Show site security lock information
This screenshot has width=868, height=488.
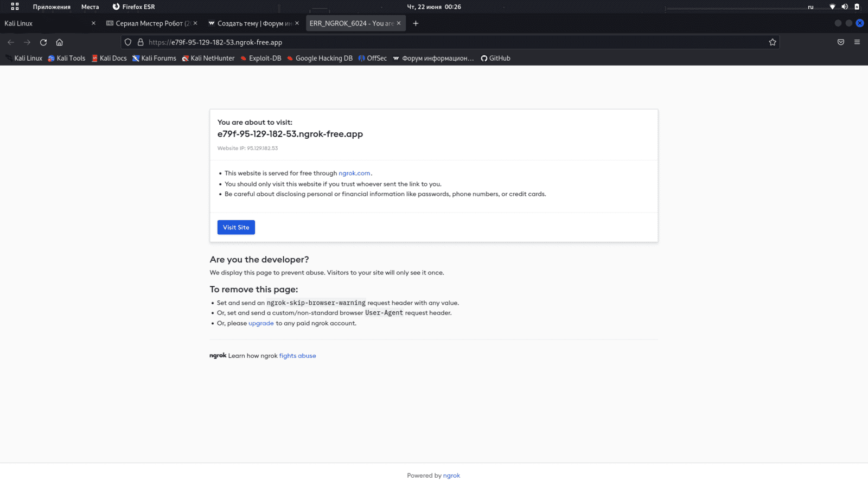point(141,42)
